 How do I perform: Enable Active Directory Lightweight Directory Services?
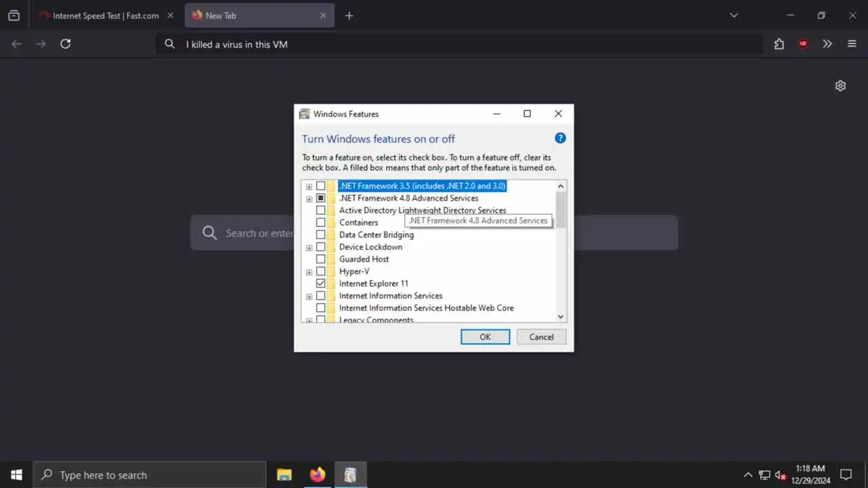[x=321, y=210]
